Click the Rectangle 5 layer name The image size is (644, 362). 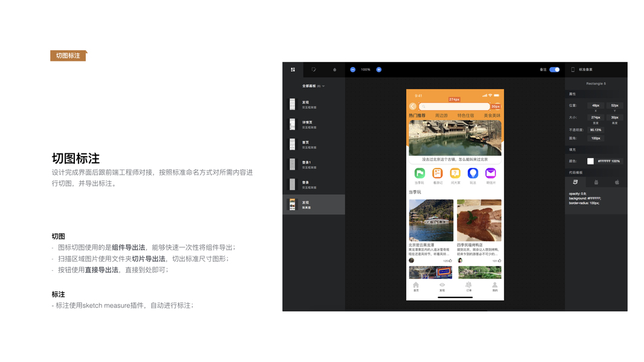(596, 84)
